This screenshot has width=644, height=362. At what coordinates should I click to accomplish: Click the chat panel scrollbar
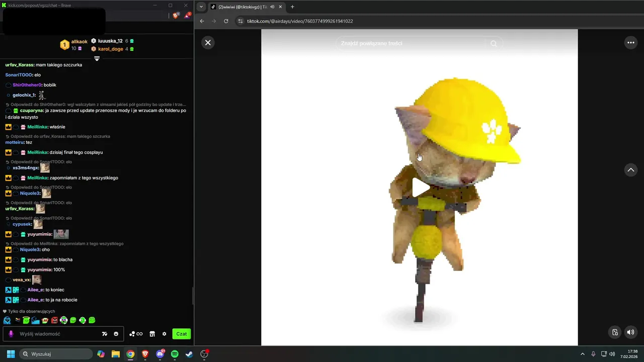[x=193, y=297]
